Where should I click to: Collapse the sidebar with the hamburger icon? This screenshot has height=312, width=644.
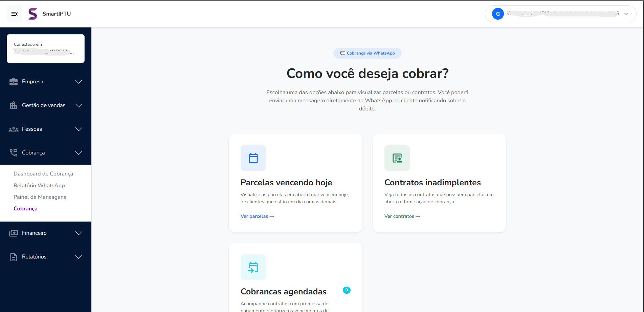point(15,14)
